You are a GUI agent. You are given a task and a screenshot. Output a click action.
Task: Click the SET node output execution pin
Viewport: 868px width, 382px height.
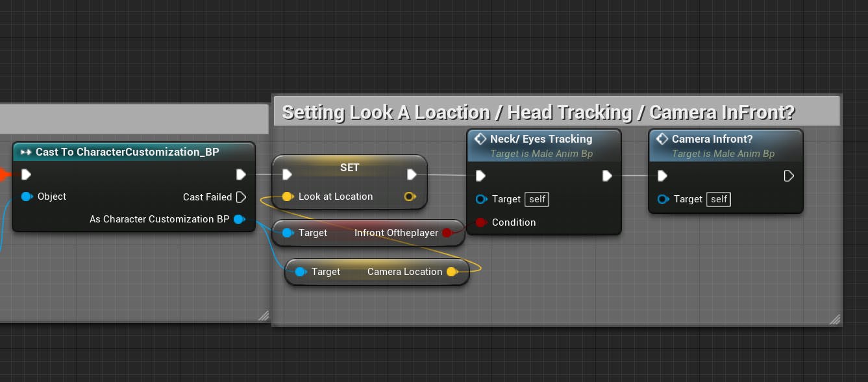click(412, 174)
